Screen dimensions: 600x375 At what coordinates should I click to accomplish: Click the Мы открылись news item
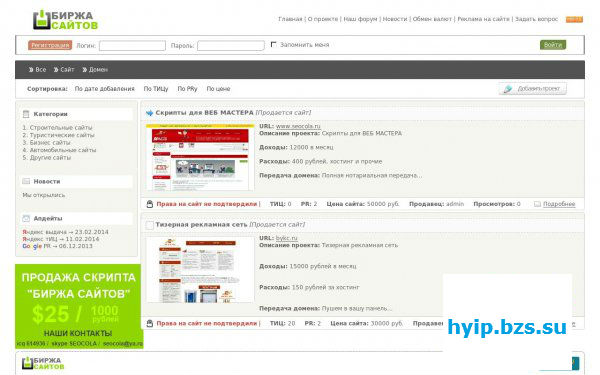[44, 195]
